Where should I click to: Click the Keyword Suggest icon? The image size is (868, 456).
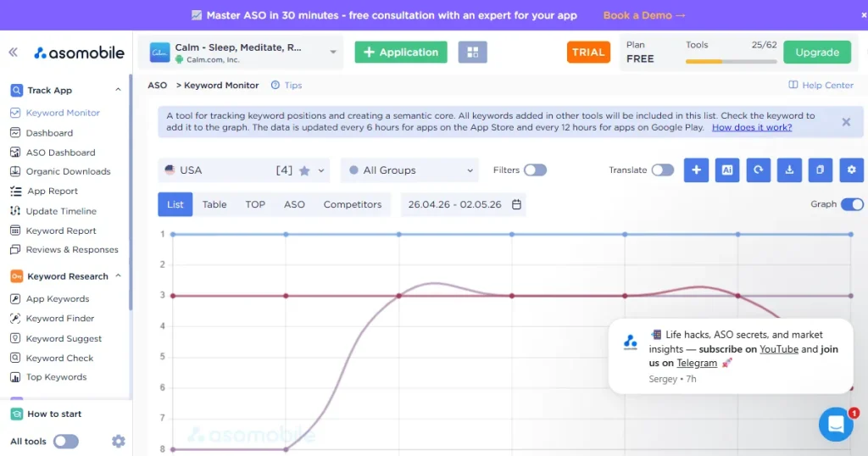pos(15,338)
